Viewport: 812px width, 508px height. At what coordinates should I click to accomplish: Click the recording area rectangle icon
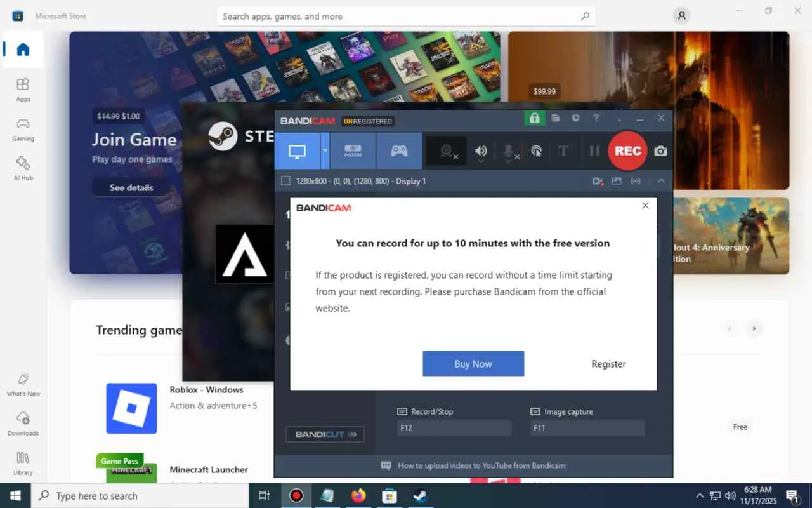tap(285, 181)
